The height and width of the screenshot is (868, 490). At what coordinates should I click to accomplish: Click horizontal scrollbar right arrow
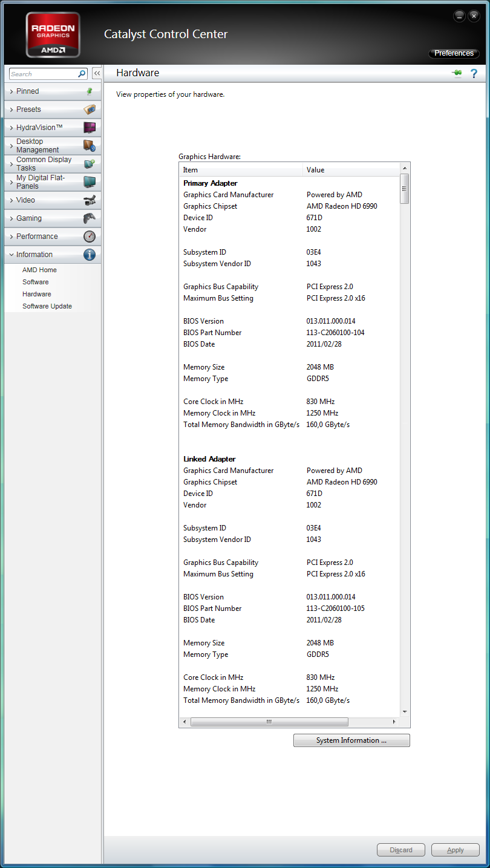click(x=394, y=722)
